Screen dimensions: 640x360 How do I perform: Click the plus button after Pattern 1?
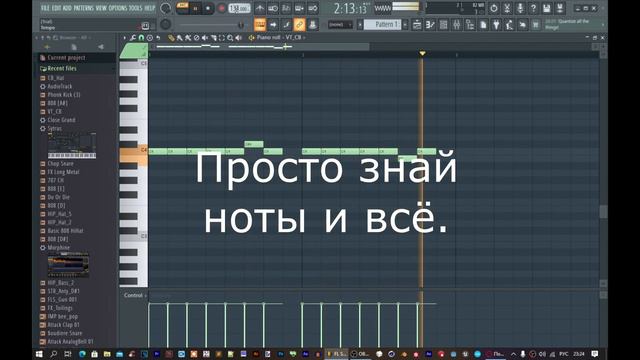point(405,25)
